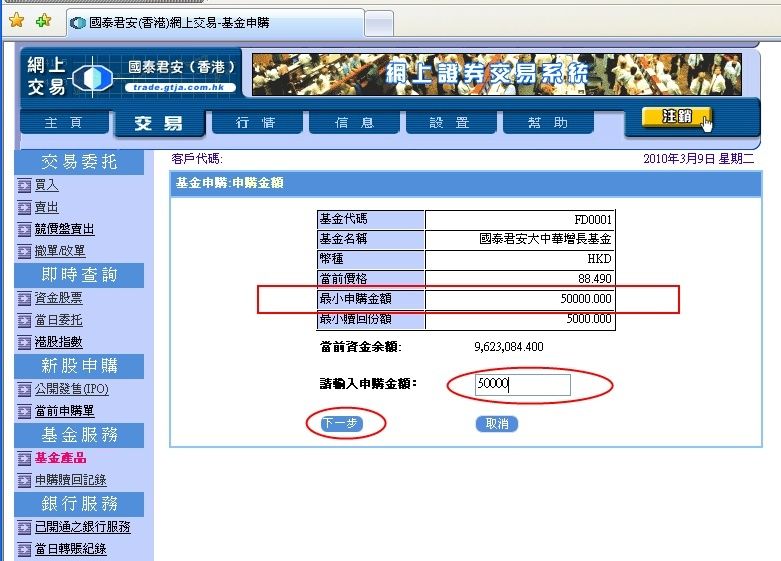Open the 已開通之銀行服務 sidebar link
781x561 pixels.
click(82, 527)
